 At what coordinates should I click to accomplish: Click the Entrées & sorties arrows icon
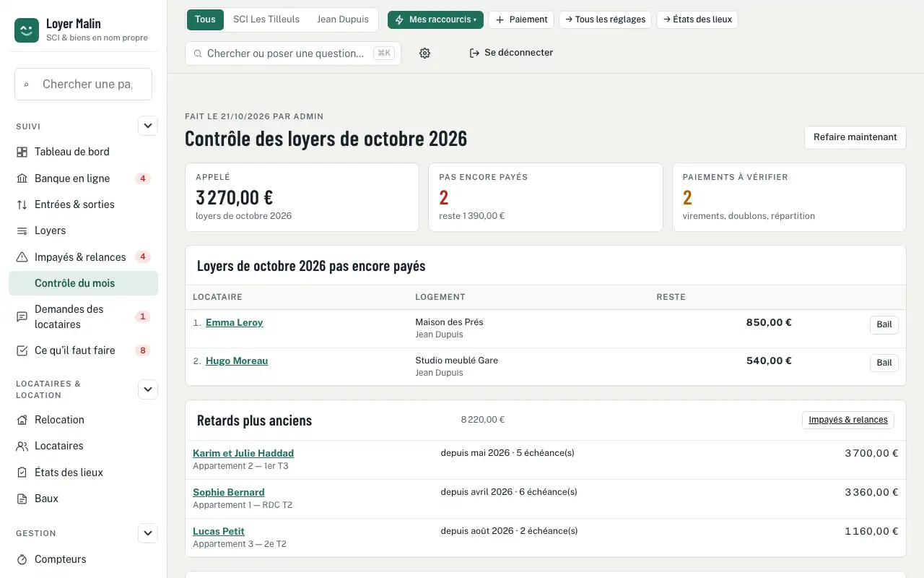(22, 204)
